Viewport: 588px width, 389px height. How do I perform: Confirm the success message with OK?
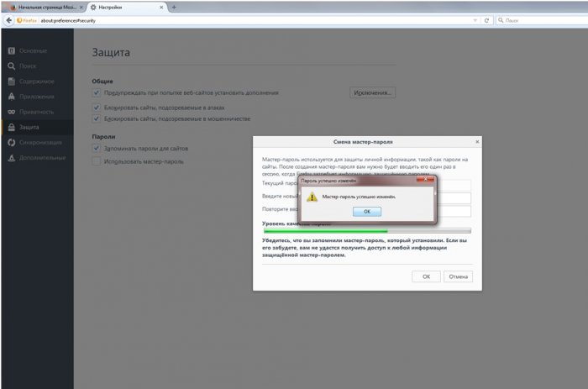pyautogui.click(x=366, y=212)
